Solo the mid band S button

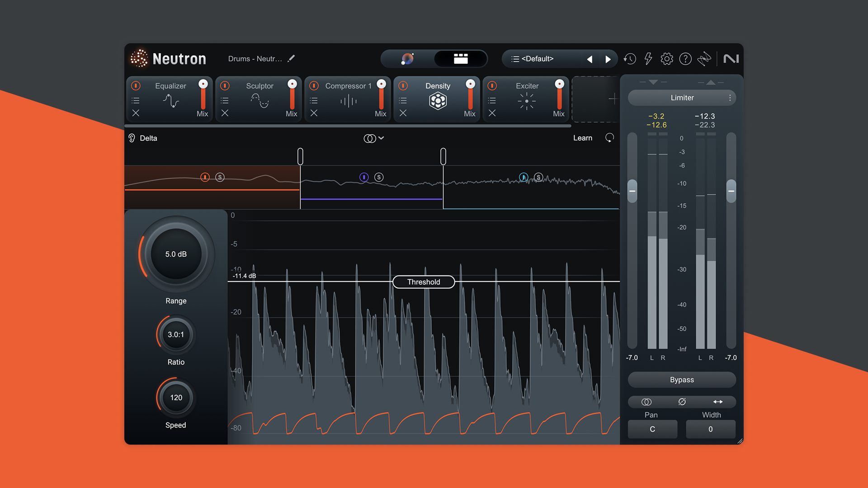point(379,177)
